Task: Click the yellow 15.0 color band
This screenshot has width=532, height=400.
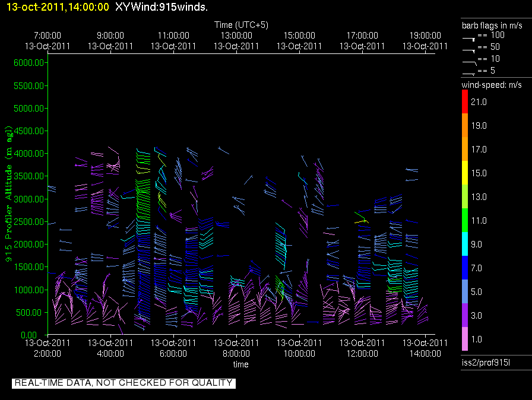Action: point(465,173)
